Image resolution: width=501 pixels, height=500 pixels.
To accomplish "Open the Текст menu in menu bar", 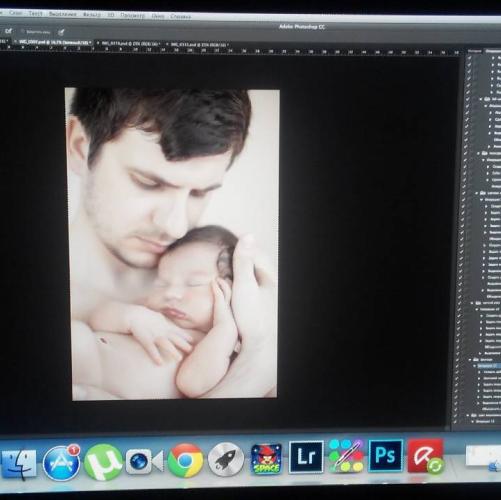I will 35,13.
